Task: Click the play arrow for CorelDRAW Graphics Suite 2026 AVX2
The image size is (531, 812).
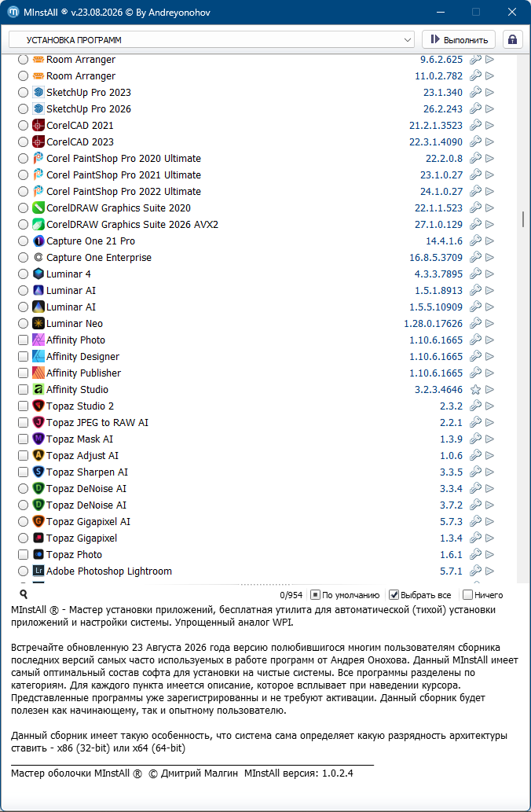Action: click(489, 224)
